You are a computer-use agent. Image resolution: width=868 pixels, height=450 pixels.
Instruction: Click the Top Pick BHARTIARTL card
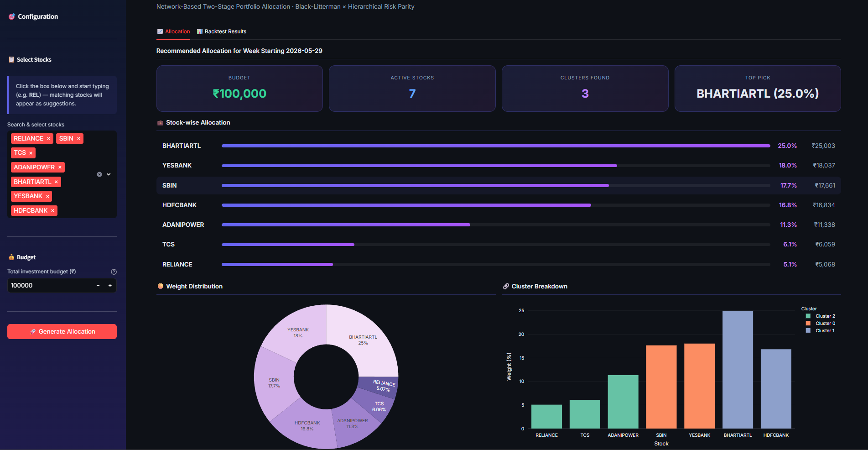coord(758,89)
